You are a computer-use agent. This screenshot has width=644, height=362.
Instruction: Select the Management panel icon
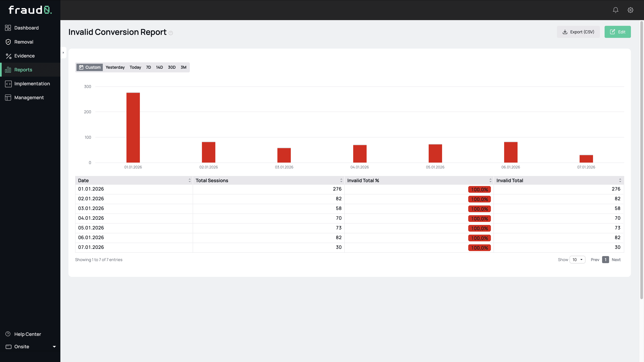pyautogui.click(x=8, y=97)
